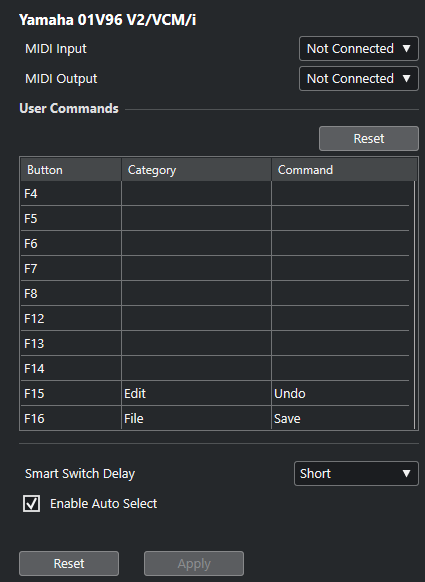Toggle the Enable Auto Select checkbox
425x582 pixels.
tap(32, 504)
